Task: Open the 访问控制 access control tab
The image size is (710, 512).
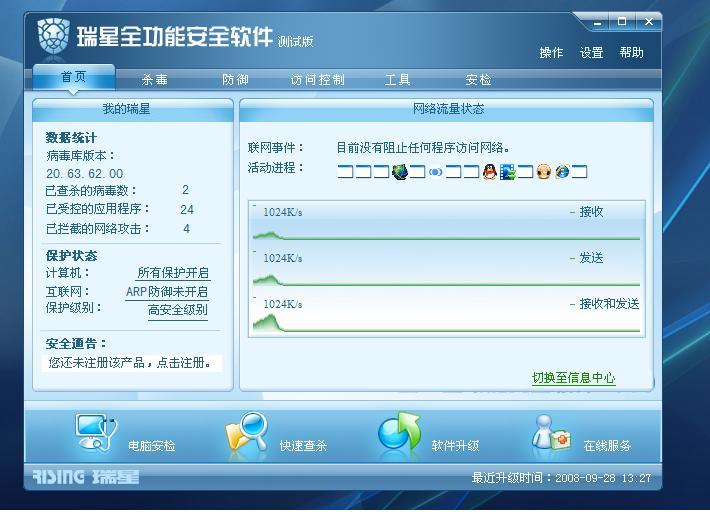Action: tap(317, 80)
